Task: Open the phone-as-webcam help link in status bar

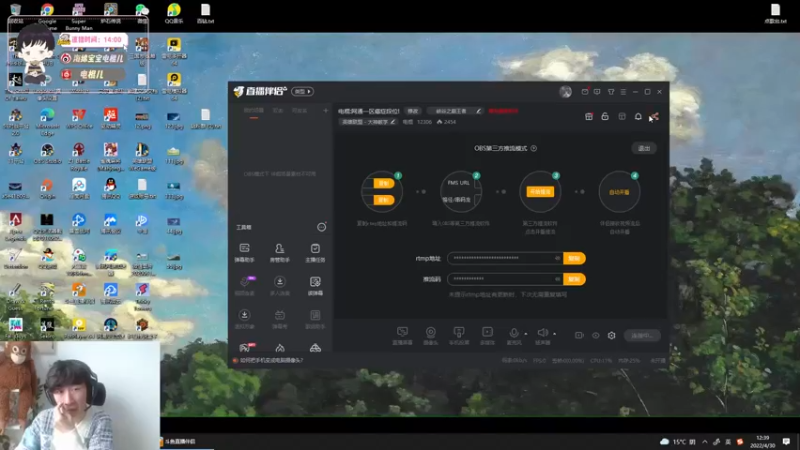Action: point(271,361)
